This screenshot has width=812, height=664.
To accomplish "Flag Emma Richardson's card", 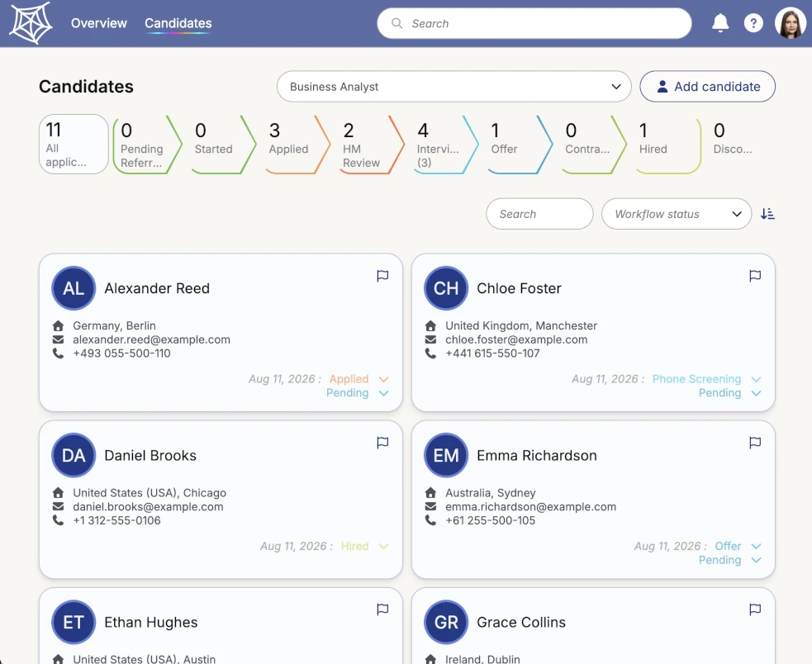I will pyautogui.click(x=755, y=443).
